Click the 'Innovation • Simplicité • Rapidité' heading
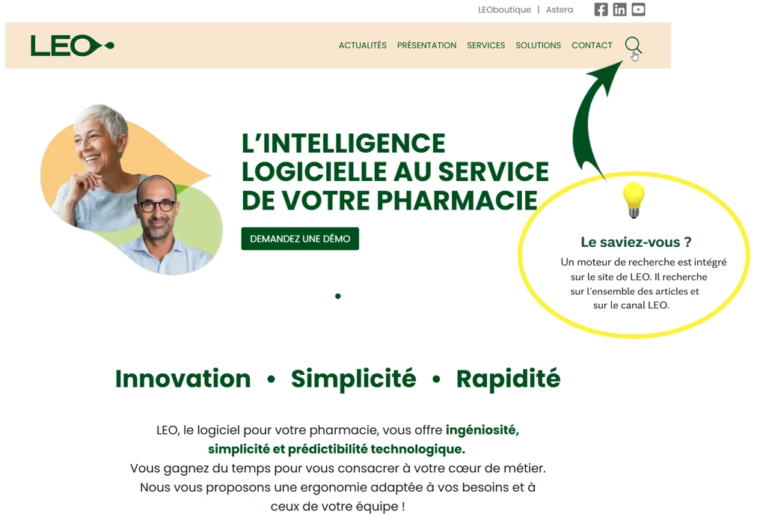The width and height of the screenshot is (763, 532). tap(337, 379)
